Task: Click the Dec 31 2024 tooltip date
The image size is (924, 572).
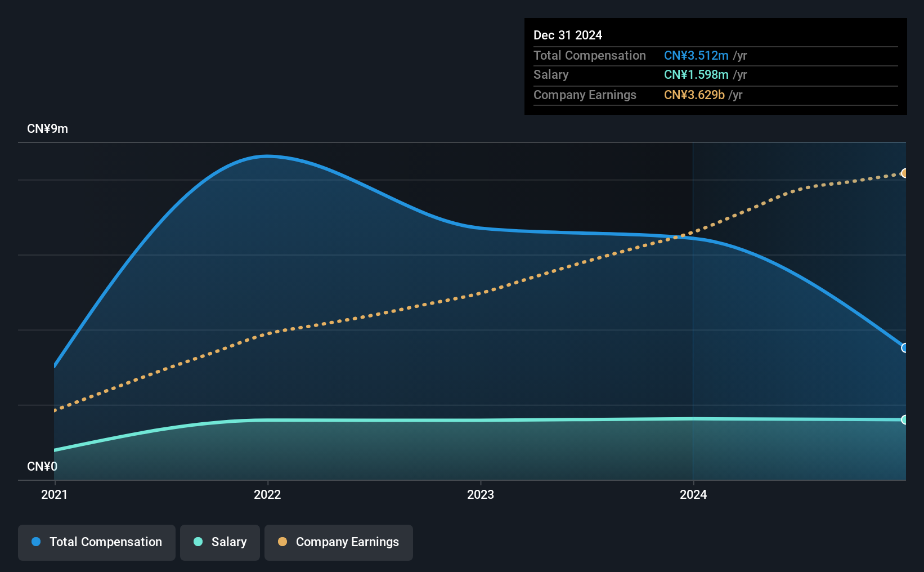Action: (568, 35)
